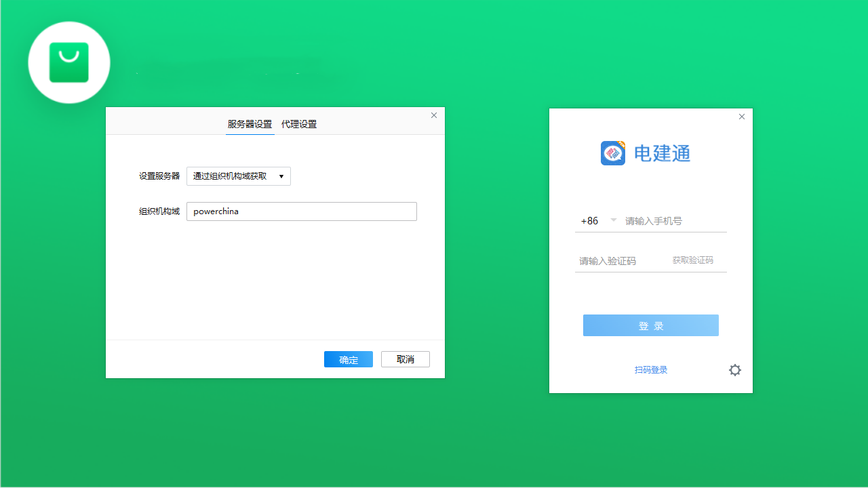Open the 设置服务器 server mode dropdown

(238, 176)
